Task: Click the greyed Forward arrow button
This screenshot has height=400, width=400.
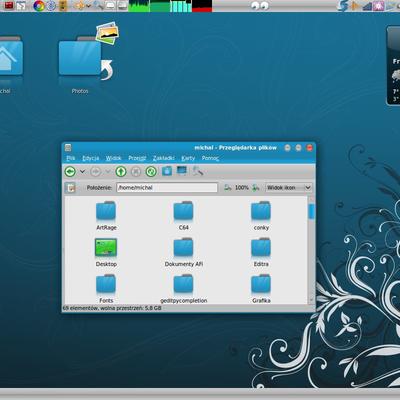Action: click(96, 172)
